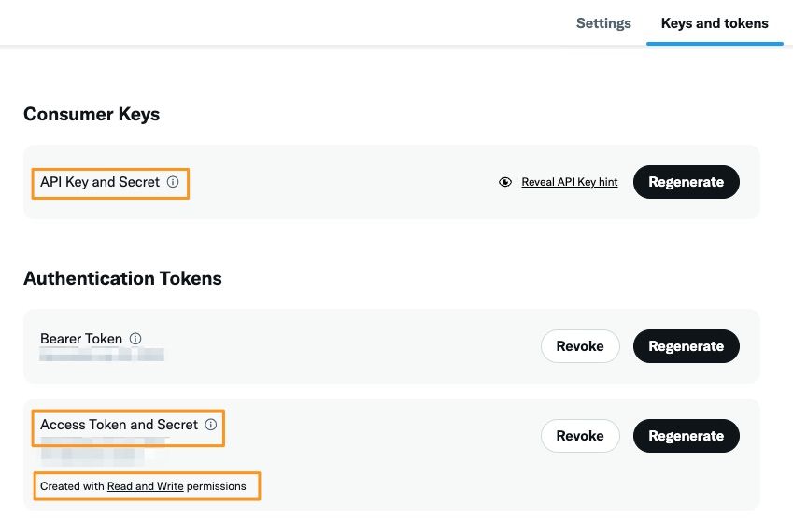The image size is (793, 532).
Task: Regenerate the Bearer Token
Action: [686, 346]
